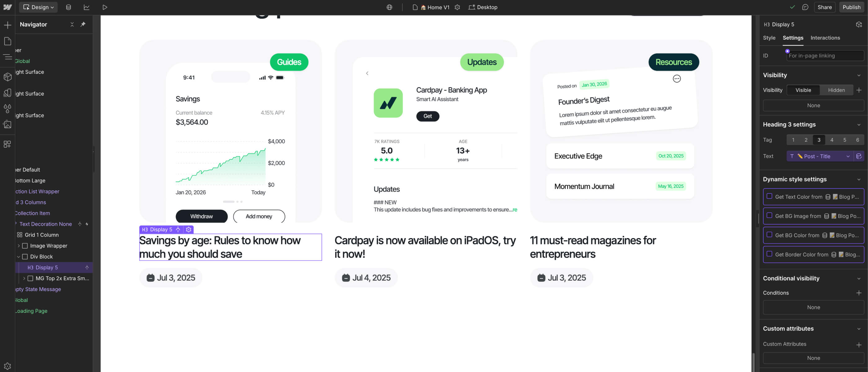Open the Assets image icon in sidebar

[x=7, y=124]
